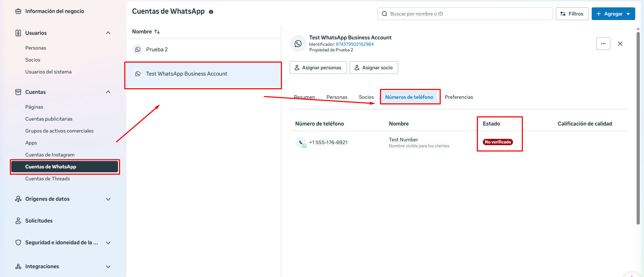Click phone number +1 555-176-6921

328,142
